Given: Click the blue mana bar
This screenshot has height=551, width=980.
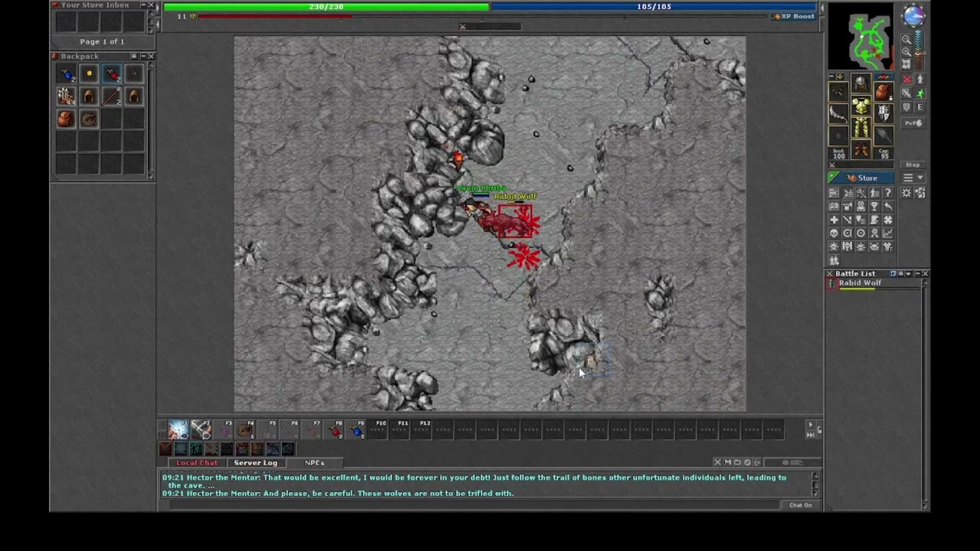Looking at the screenshot, I should point(655,7).
